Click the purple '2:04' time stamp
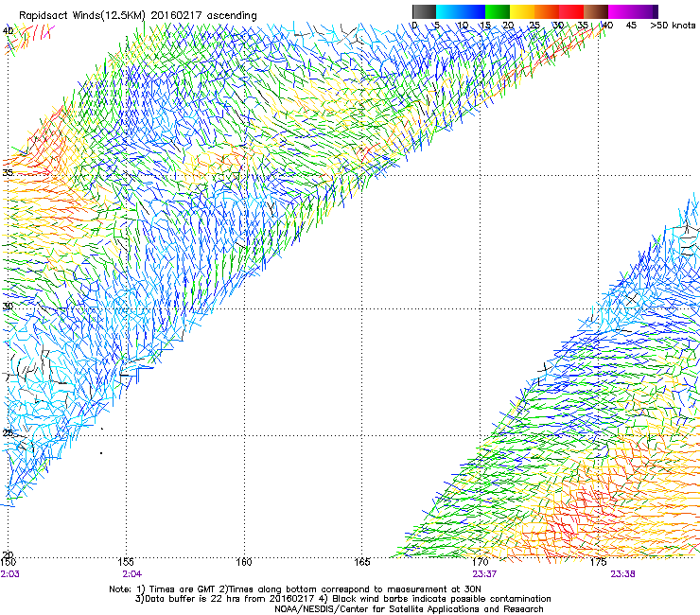700x615 pixels. point(131,574)
